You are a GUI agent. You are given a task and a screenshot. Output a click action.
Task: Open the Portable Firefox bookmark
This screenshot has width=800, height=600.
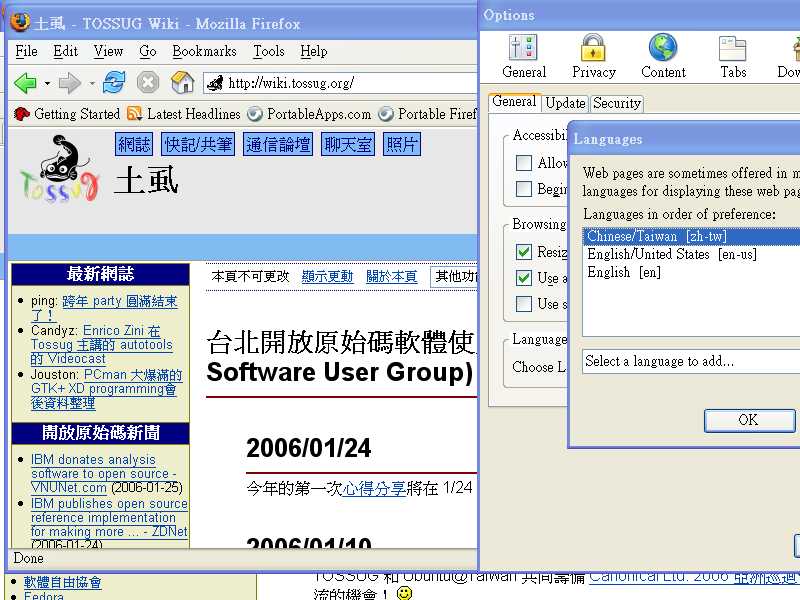point(428,114)
